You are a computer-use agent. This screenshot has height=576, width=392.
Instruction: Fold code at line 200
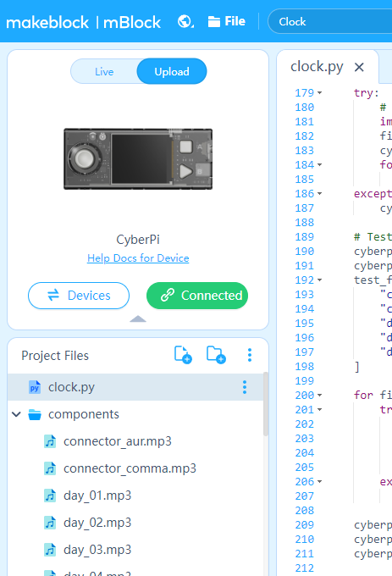coord(320,396)
